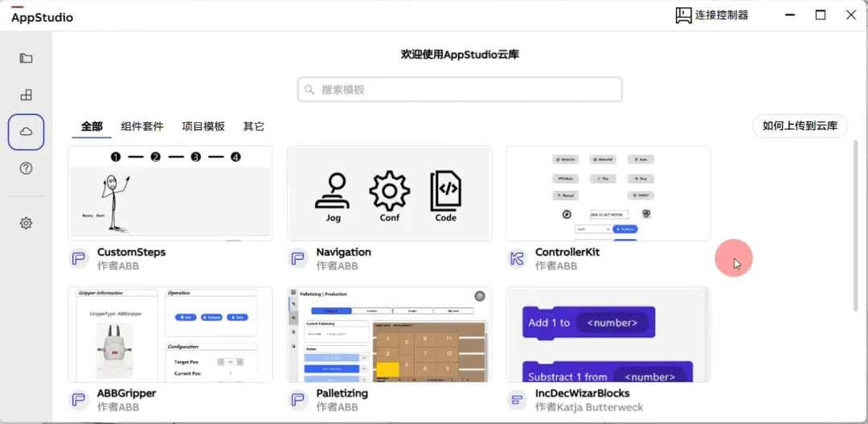Open the Palletizing template thumbnail

(x=389, y=335)
